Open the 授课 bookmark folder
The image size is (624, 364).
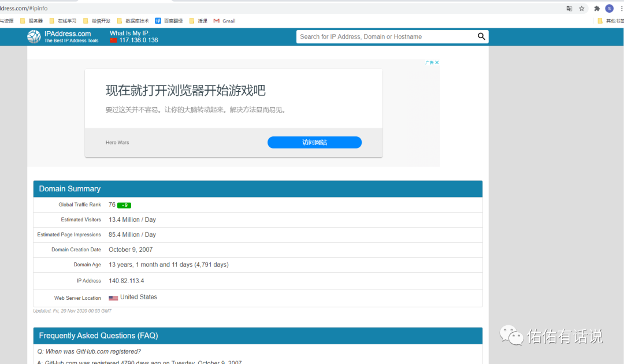(198, 21)
